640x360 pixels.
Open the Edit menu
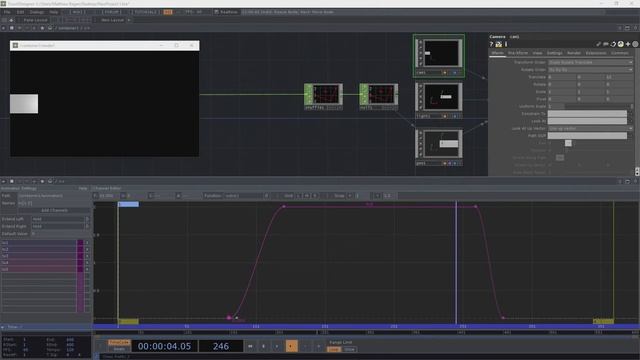tap(20, 12)
